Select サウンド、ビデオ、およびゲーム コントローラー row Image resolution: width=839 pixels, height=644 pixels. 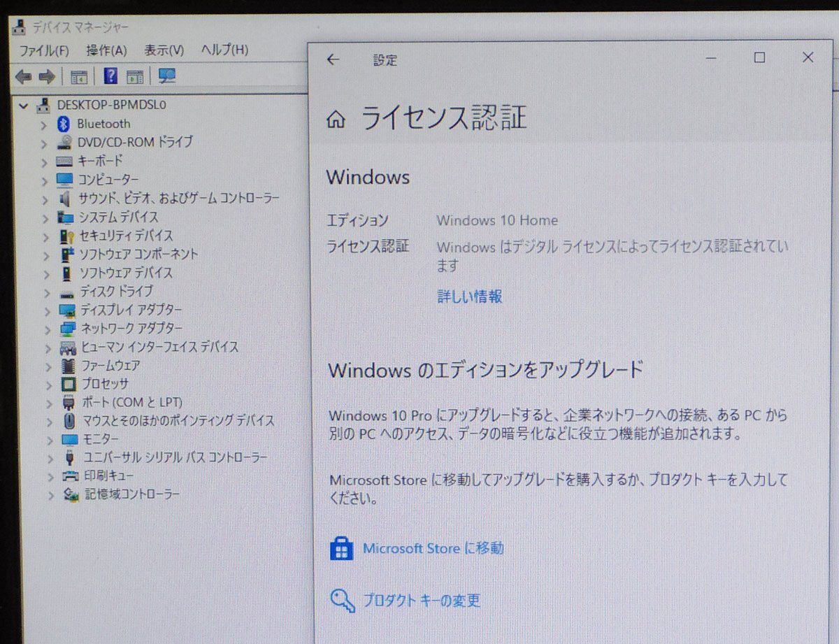(x=178, y=198)
